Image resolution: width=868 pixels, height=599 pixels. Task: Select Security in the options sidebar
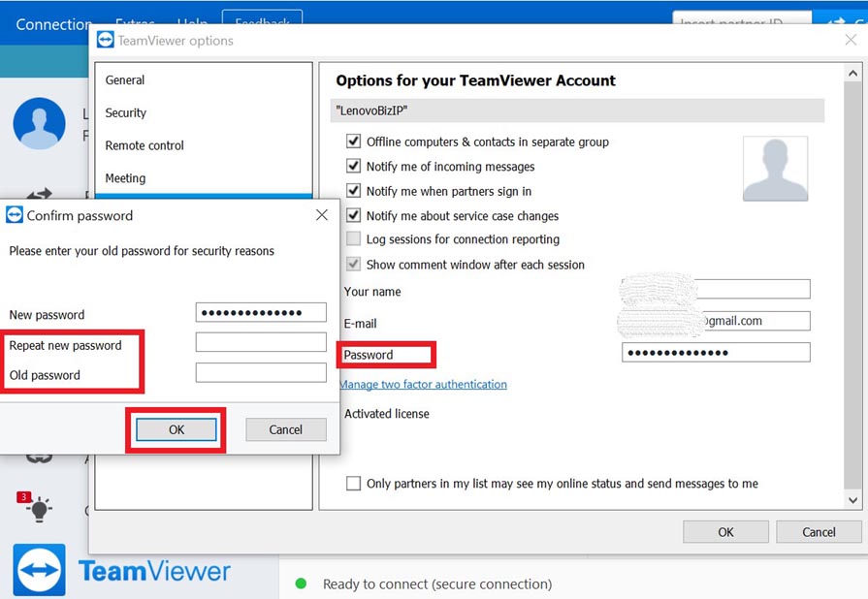[126, 112]
